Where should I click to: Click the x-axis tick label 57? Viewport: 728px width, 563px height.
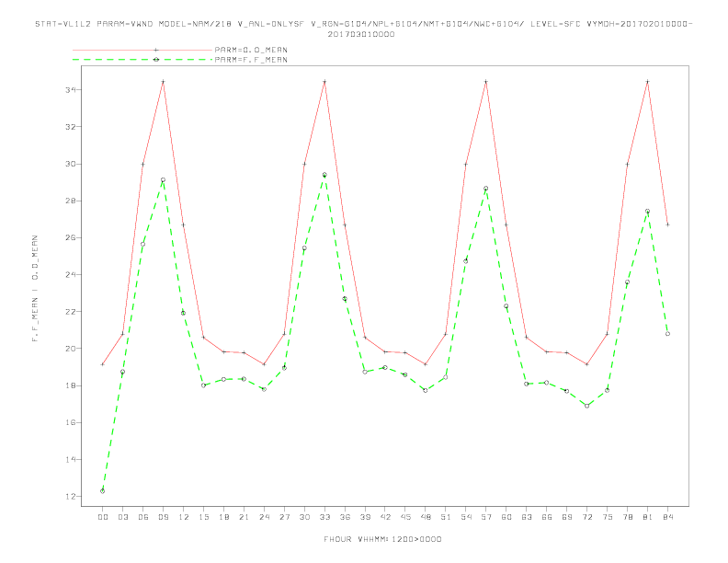coord(486,517)
